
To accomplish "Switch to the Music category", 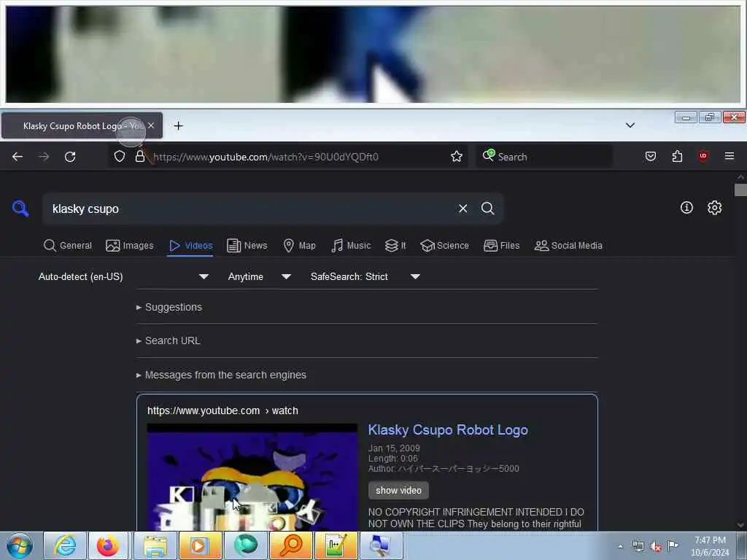I will coord(351,246).
